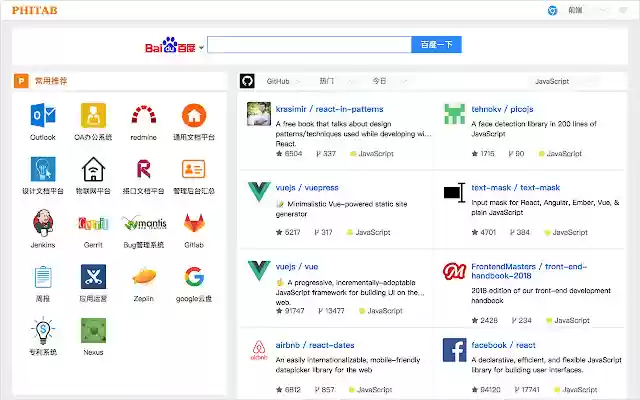Click the Facebook logo avatar
Image resolution: width=640 pixels, height=400 pixels.
coord(454,350)
